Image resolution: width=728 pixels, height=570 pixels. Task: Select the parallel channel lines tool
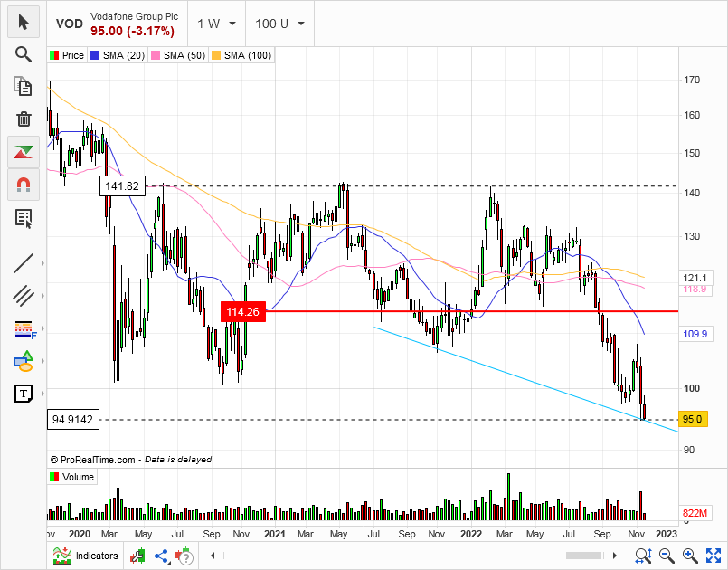pyautogui.click(x=24, y=296)
